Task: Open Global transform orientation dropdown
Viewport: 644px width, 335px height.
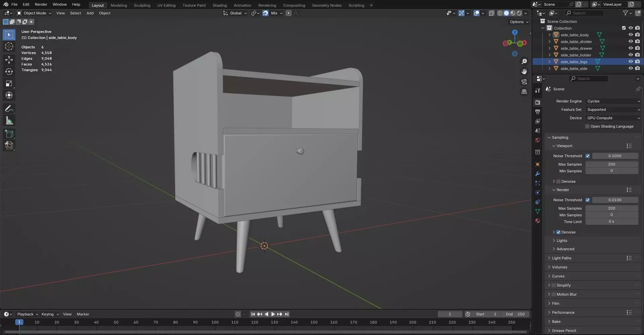Action: click(235, 13)
